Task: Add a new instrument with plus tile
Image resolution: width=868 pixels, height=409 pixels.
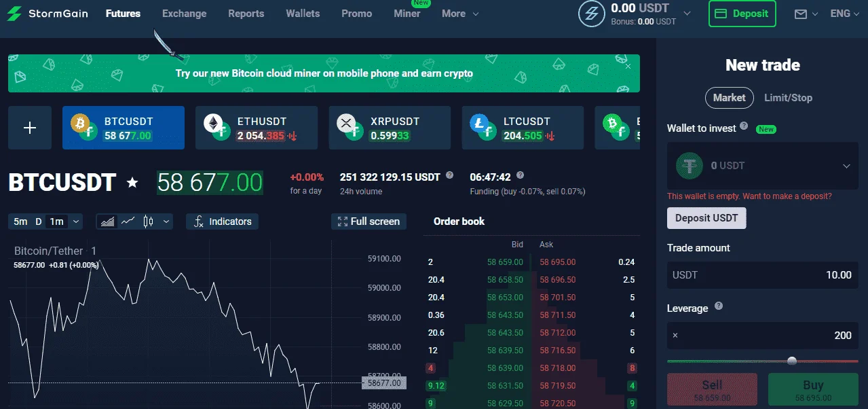Action: coord(30,128)
